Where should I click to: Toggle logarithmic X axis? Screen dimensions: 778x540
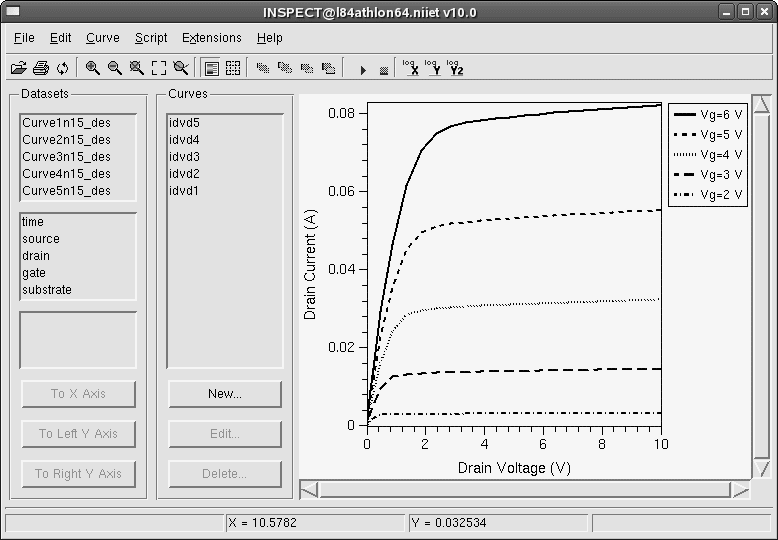[410, 68]
